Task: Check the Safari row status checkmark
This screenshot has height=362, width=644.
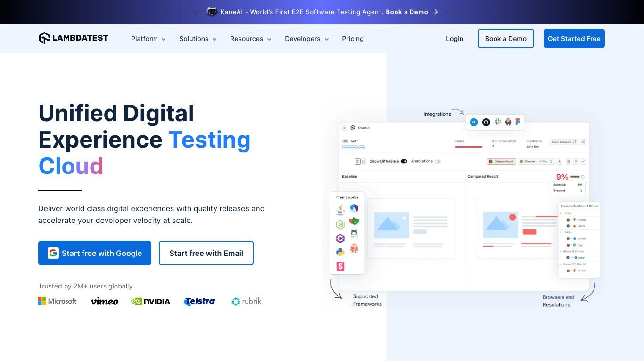Action: (x=568, y=258)
